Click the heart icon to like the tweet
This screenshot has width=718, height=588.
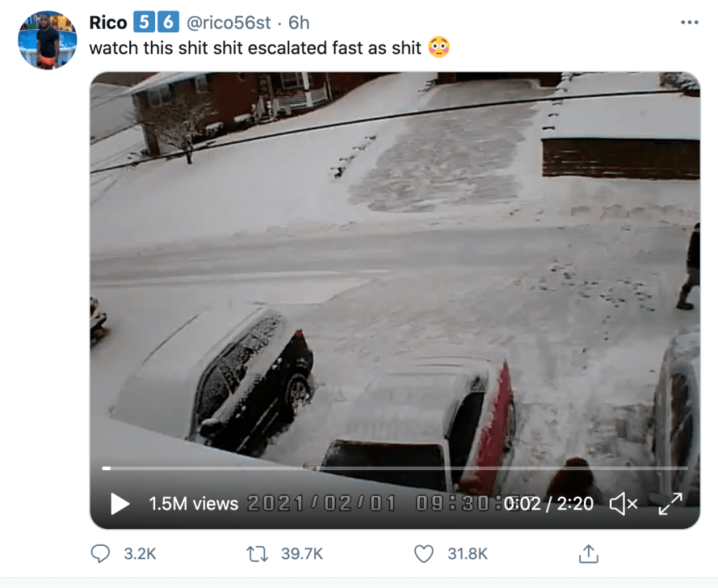click(x=424, y=554)
